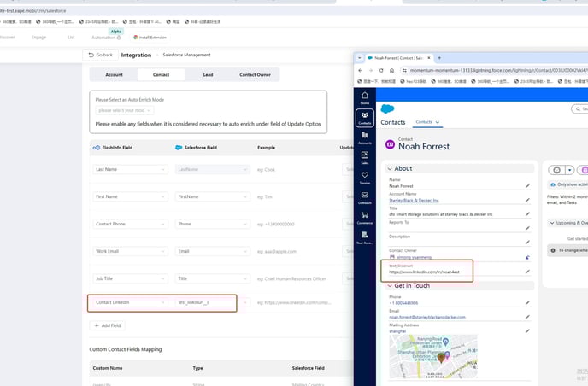
Task: Click the Add Field button
Action: (x=107, y=325)
